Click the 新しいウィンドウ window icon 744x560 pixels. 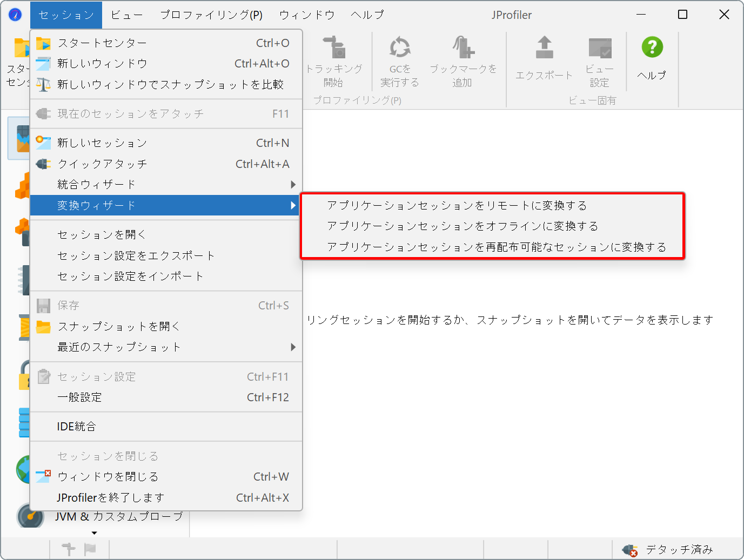pyautogui.click(x=43, y=64)
